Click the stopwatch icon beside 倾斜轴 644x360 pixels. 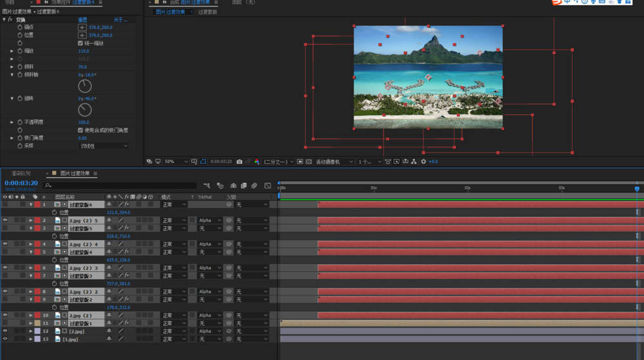pos(19,75)
